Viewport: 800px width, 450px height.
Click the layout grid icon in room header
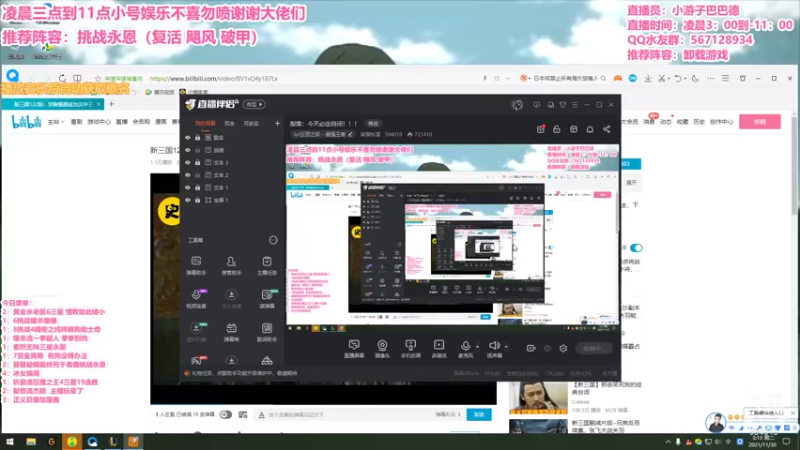point(573,129)
